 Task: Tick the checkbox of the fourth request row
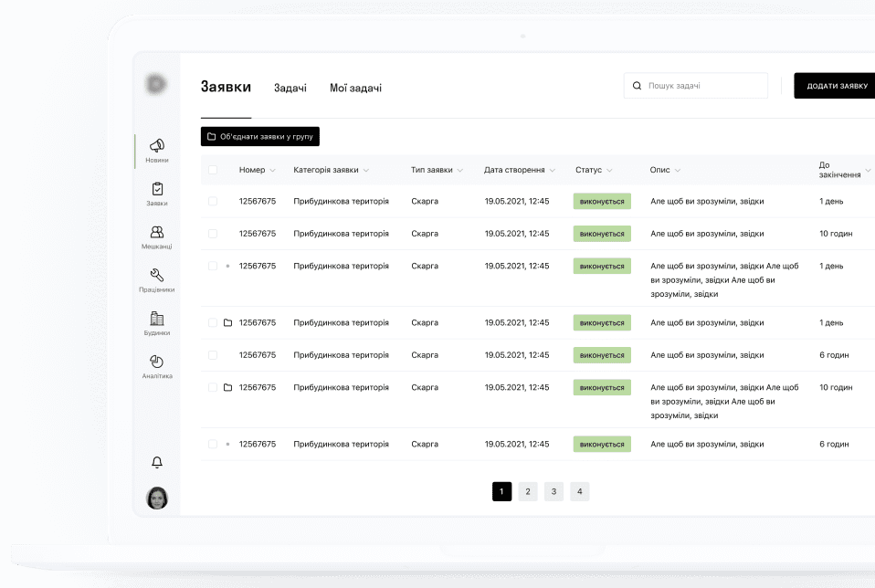point(213,322)
